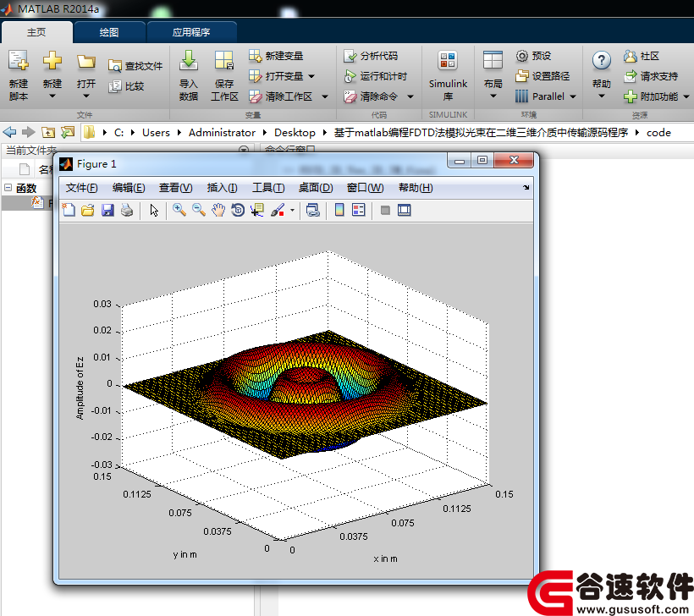Image resolution: width=694 pixels, height=616 pixels.
Task: Open the 查看(V) menu in Figure 1
Action: tap(176, 188)
